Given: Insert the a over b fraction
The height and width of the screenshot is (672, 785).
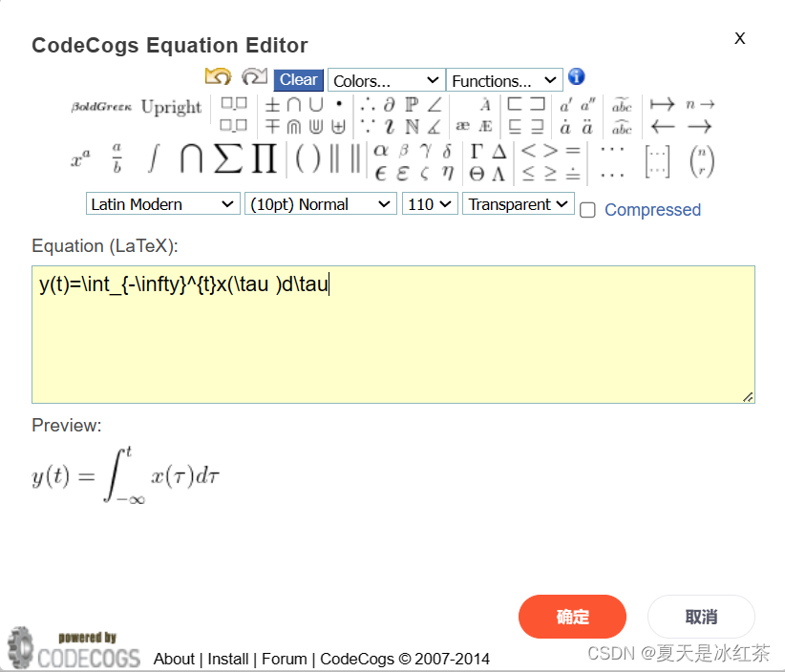Looking at the screenshot, I should [x=117, y=158].
